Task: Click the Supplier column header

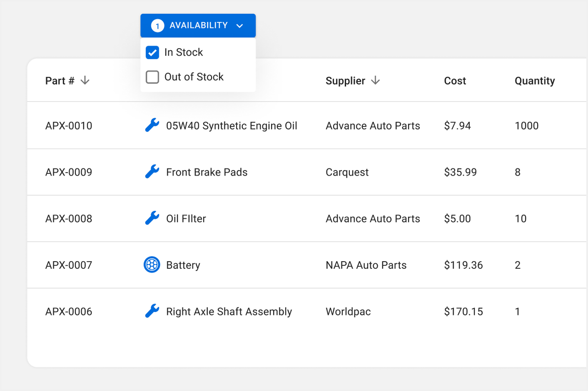Action: click(345, 81)
